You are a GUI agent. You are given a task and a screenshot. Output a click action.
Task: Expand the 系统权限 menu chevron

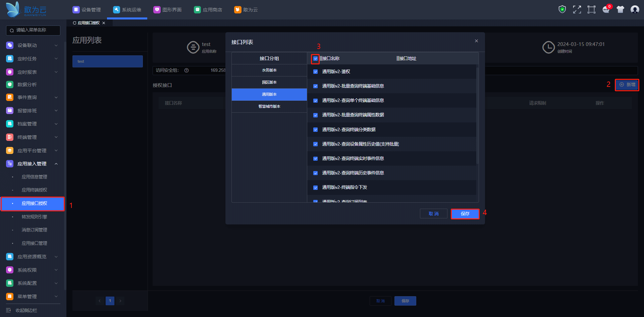tap(56, 270)
